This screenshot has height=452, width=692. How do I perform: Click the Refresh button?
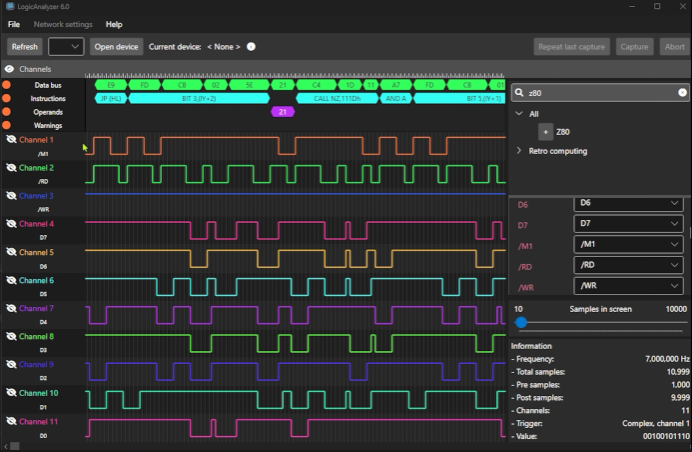[x=25, y=46]
